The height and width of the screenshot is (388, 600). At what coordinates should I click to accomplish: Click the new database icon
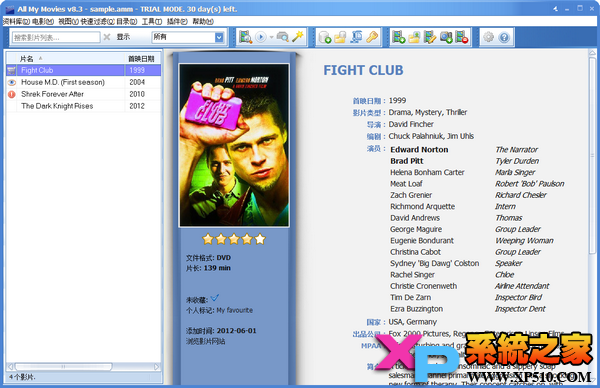(324, 37)
